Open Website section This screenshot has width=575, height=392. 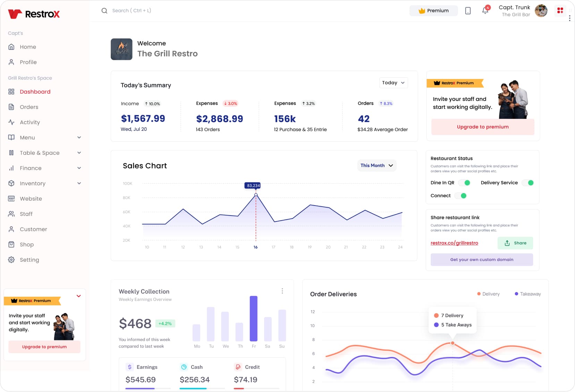[x=31, y=199]
